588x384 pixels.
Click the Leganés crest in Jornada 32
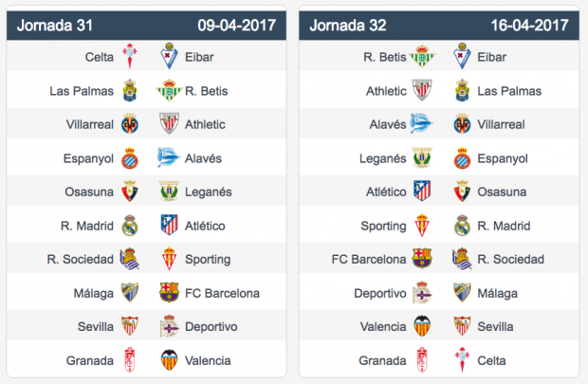422,157
